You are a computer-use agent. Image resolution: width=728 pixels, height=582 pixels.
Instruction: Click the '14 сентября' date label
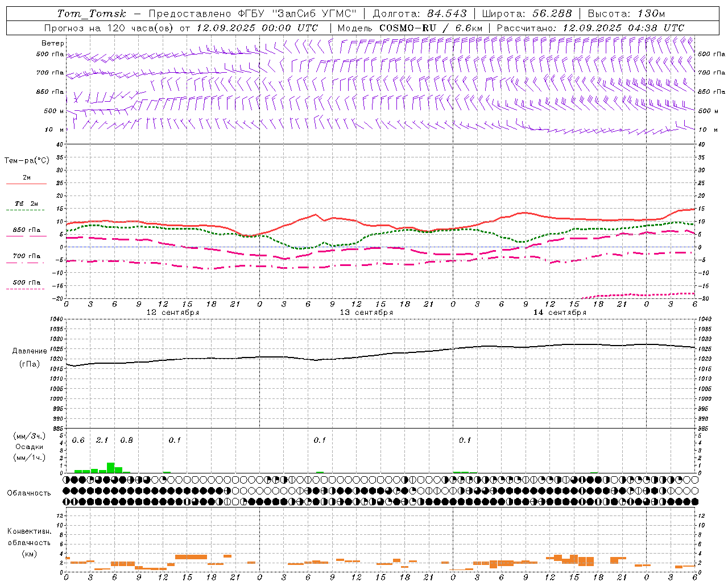point(560,313)
